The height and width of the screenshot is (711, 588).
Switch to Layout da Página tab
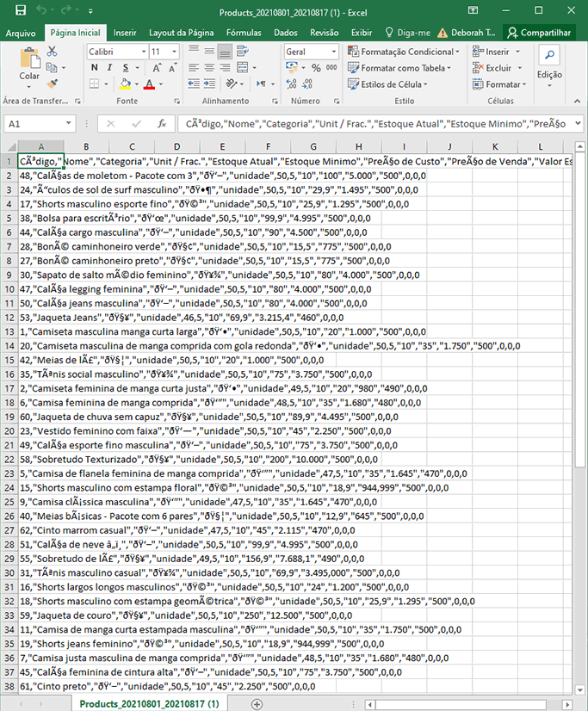(x=182, y=33)
